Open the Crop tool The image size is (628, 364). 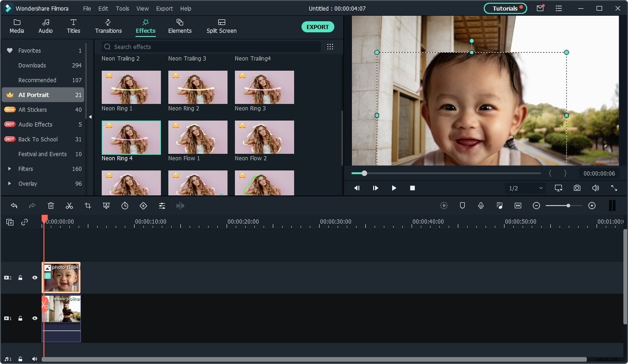[x=88, y=206]
